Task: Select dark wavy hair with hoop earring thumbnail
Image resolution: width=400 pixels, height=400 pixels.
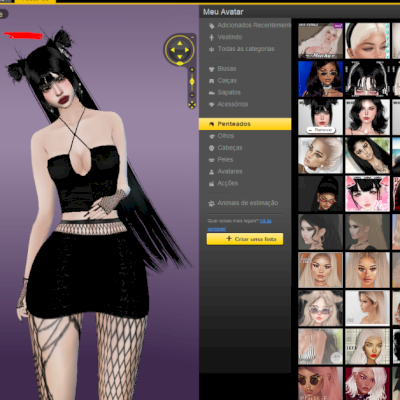Action: click(x=320, y=232)
